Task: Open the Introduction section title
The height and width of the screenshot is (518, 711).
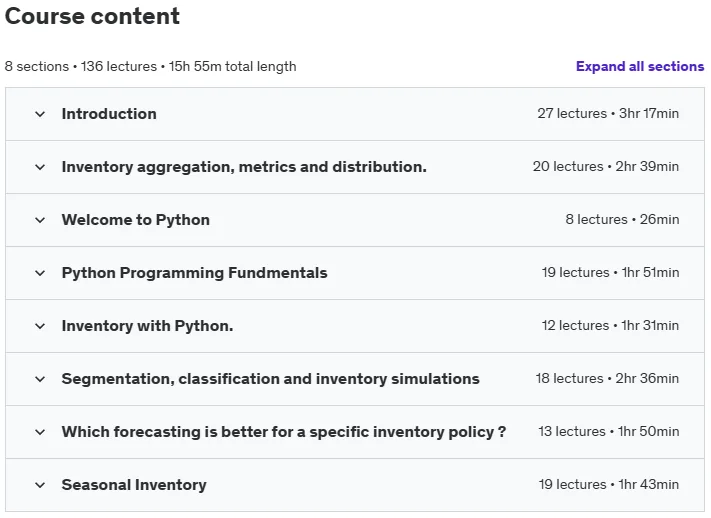Action: coord(109,114)
